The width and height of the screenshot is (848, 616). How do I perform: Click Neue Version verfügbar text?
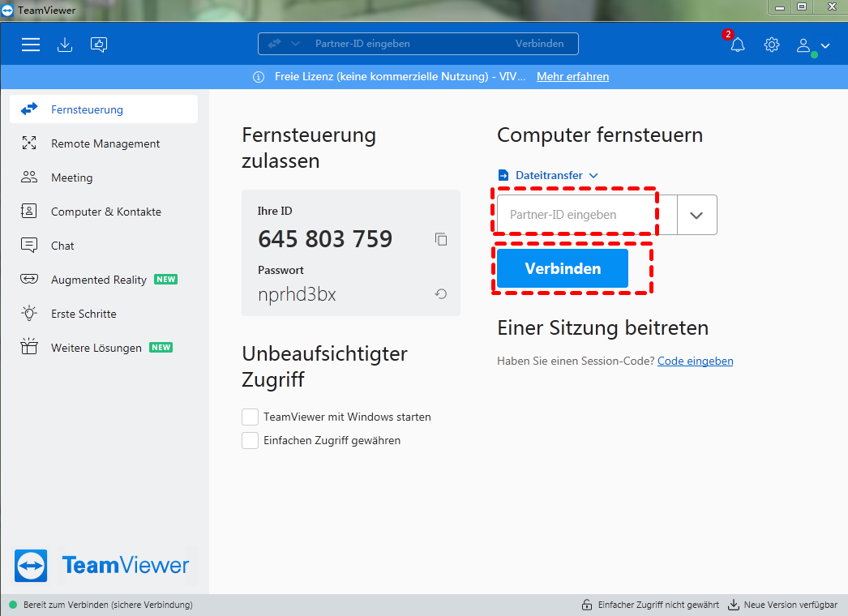790,605
